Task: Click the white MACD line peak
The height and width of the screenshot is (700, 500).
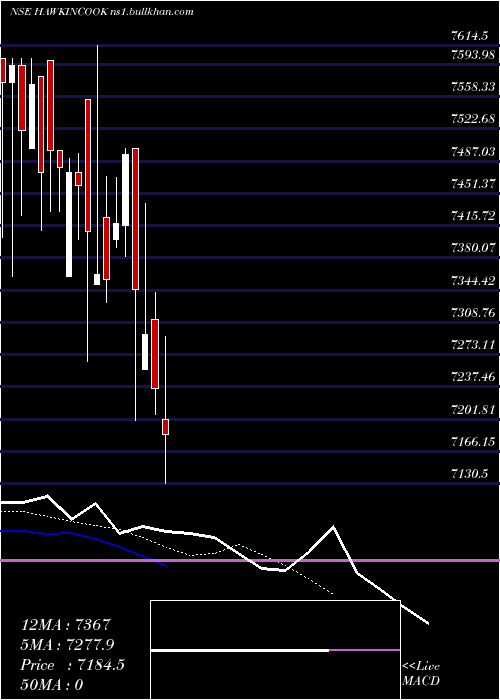Action: pos(333,527)
